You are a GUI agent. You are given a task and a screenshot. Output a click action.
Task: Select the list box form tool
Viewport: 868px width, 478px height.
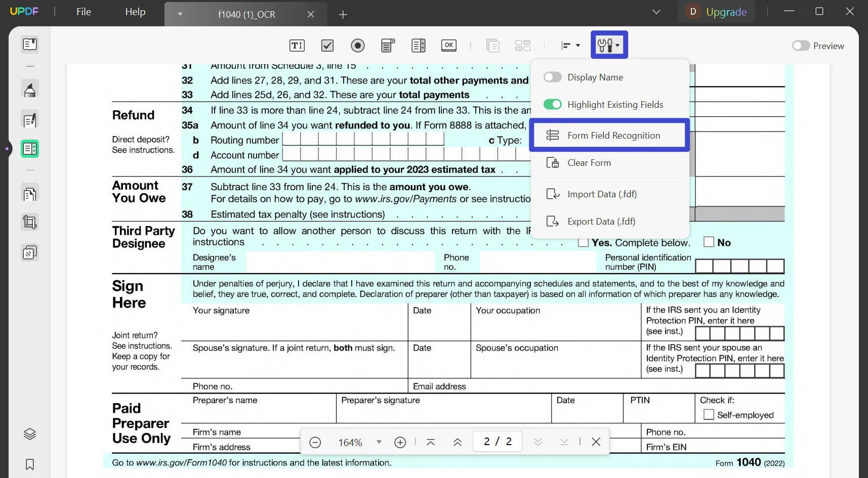coord(418,45)
